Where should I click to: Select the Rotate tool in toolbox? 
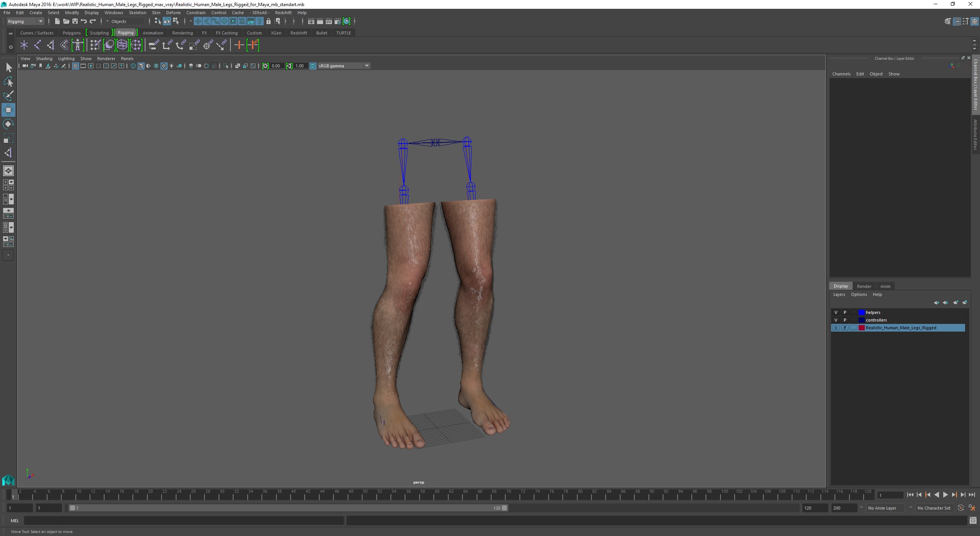pyautogui.click(x=8, y=124)
